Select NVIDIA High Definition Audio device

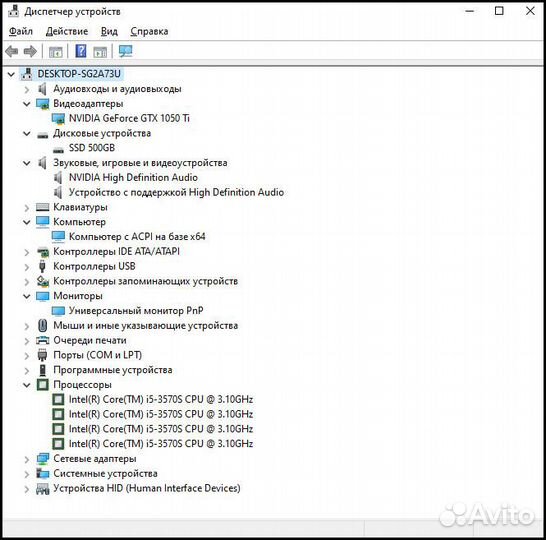point(133,178)
